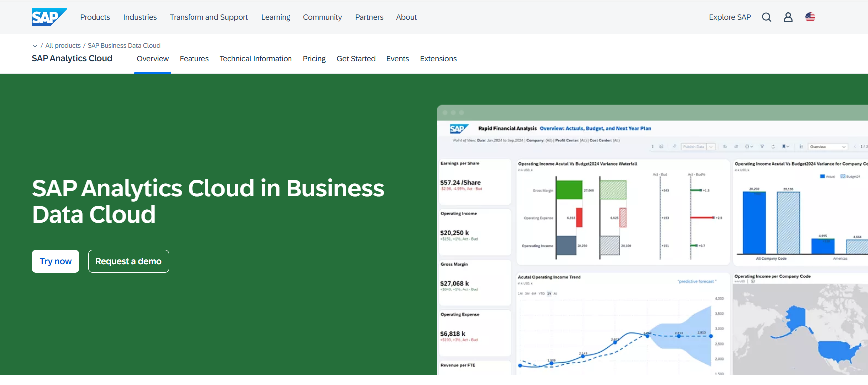Screen dimensions: 868x385
Task: Click the SAP Analytics Cloud page title
Action: tap(72, 58)
